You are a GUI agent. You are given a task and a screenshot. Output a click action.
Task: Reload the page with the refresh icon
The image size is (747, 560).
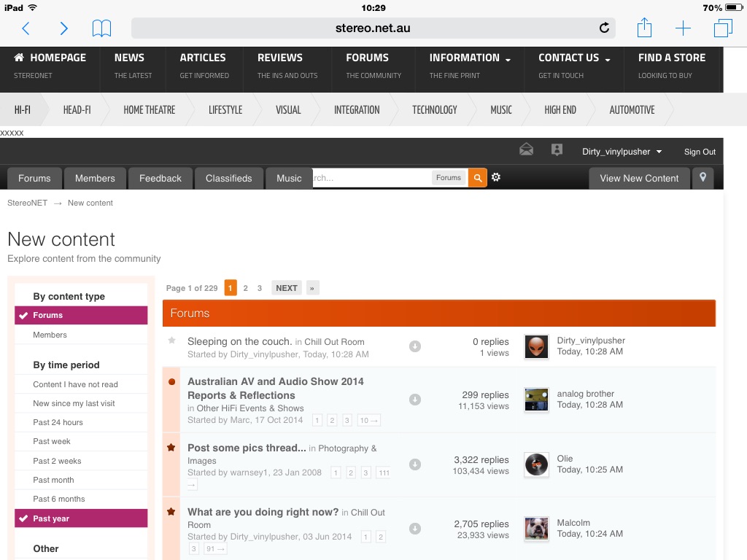pyautogui.click(x=604, y=28)
